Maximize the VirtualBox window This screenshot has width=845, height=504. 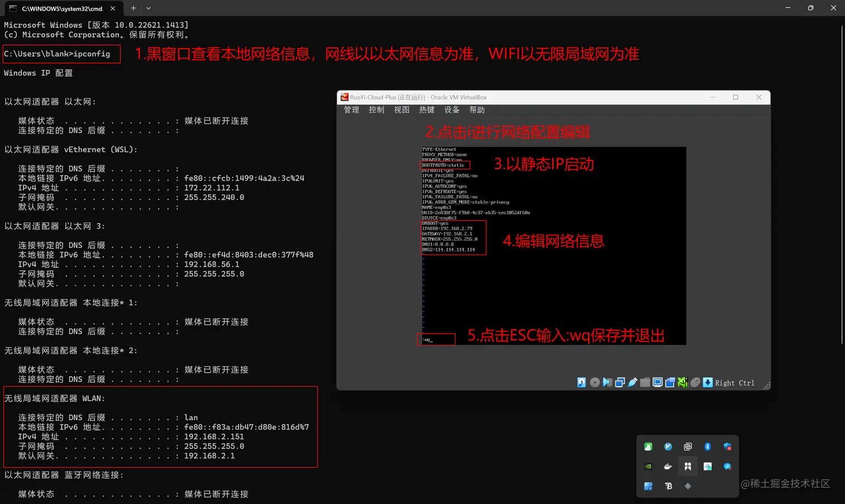[x=735, y=97]
